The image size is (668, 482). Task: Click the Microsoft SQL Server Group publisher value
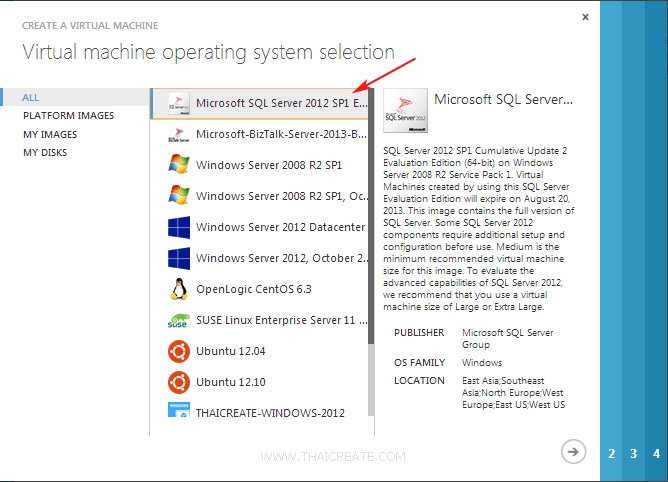point(507,339)
